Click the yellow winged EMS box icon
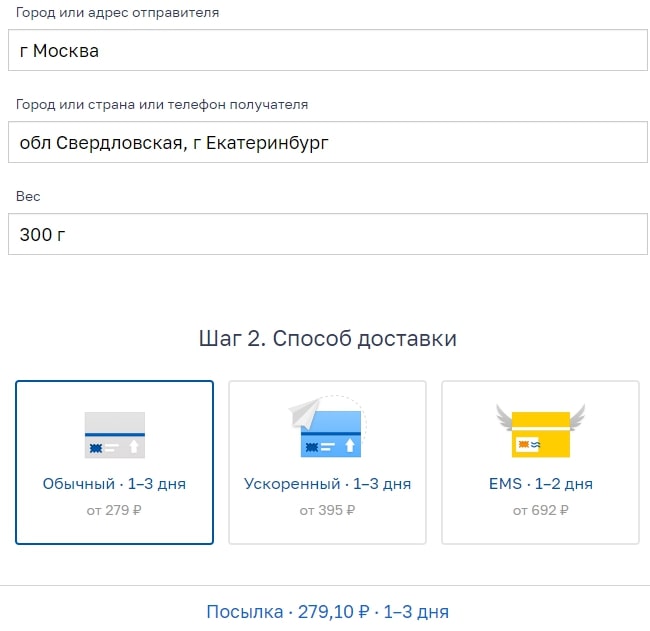Image resolution: width=650 pixels, height=631 pixels. pos(541,431)
